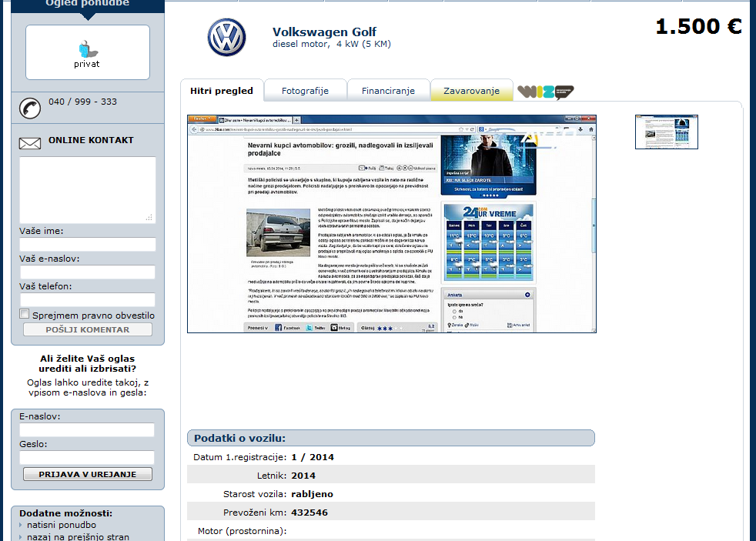This screenshot has width=756, height=541.
Task: Click the Starost vozila value rabljeno
Action: click(312, 494)
